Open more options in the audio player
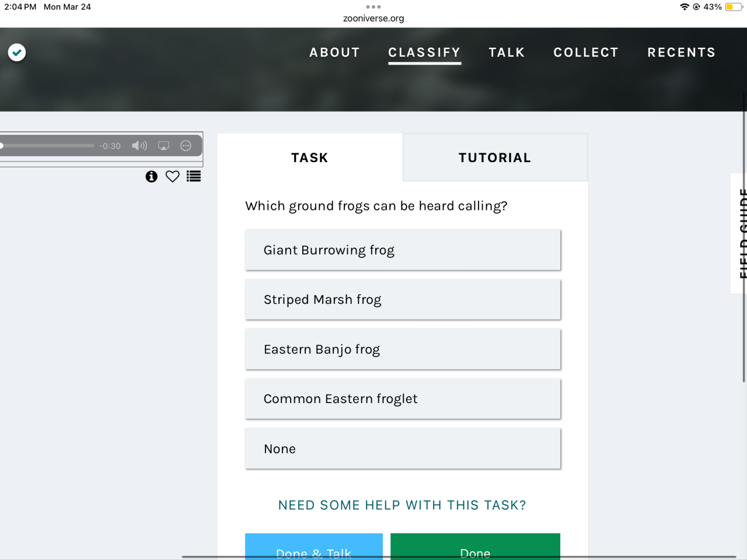Image resolution: width=747 pixels, height=560 pixels. pos(186,146)
